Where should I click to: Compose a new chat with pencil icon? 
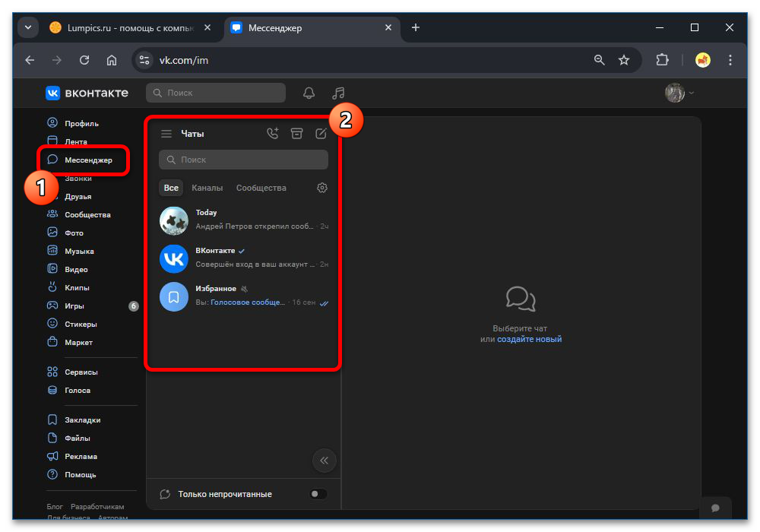tap(321, 134)
